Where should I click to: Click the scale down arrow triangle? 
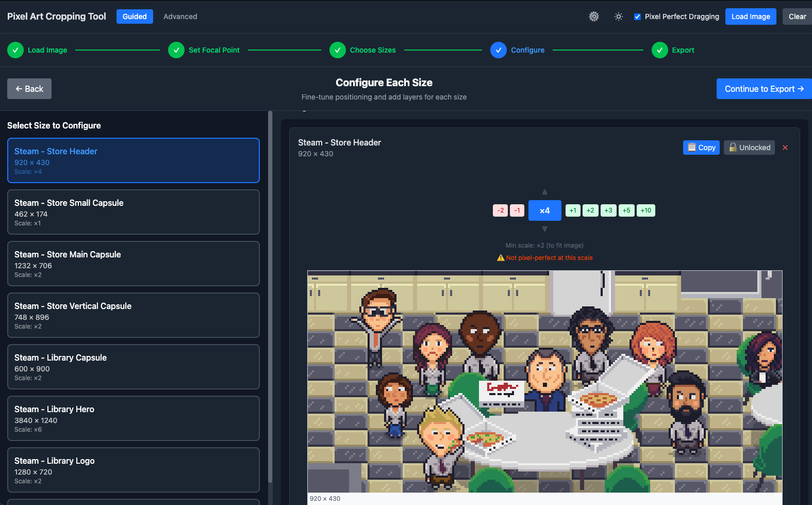(544, 229)
